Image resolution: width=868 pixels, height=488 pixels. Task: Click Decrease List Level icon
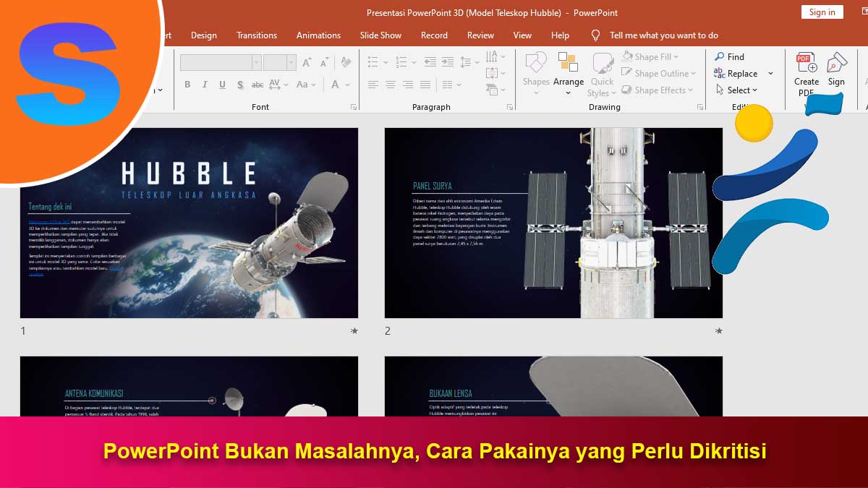coord(429,63)
